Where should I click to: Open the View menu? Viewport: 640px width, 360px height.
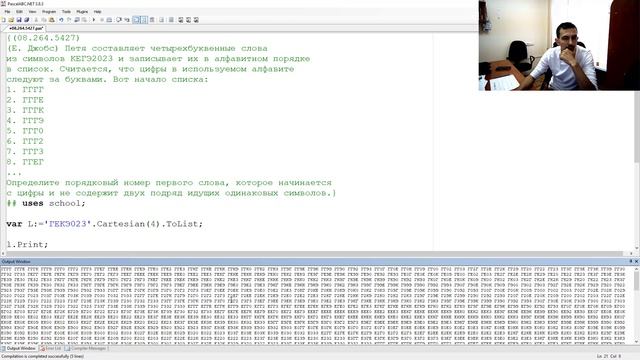(32, 12)
